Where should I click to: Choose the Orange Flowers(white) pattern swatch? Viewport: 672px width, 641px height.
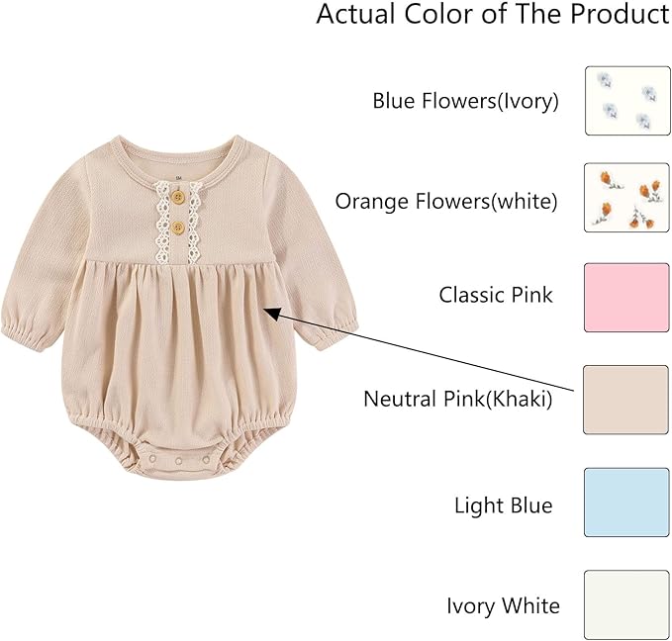click(626, 197)
